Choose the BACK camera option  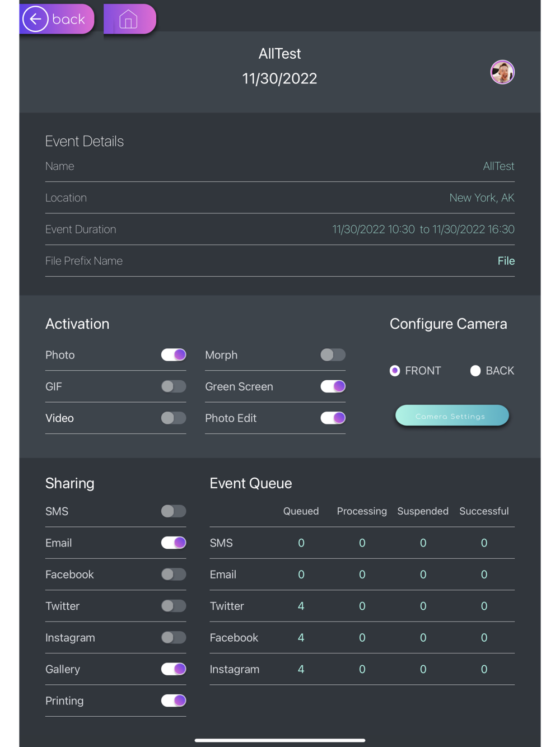(475, 371)
